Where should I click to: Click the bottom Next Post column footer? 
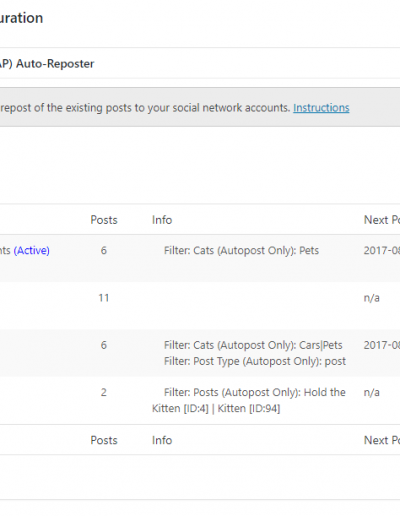click(382, 440)
